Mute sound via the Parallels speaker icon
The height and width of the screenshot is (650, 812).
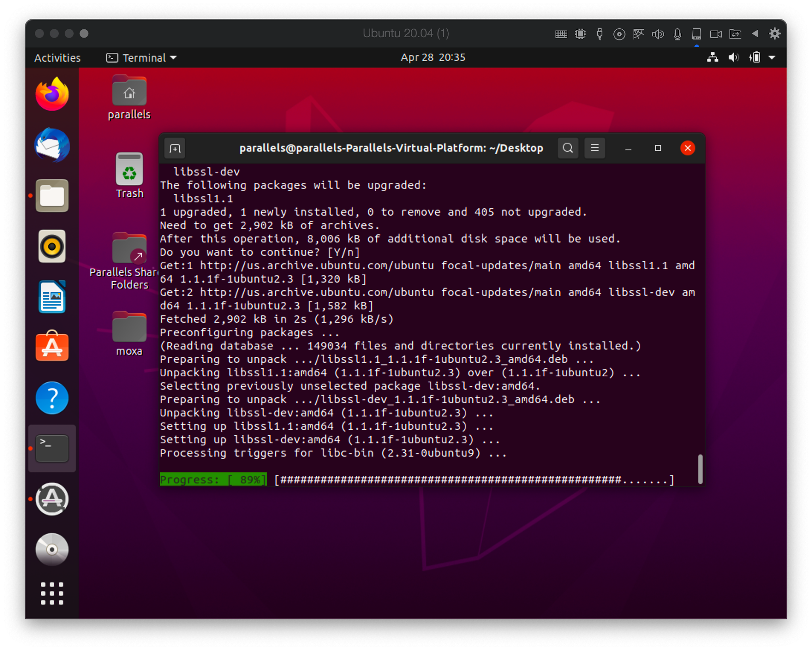[x=657, y=34]
